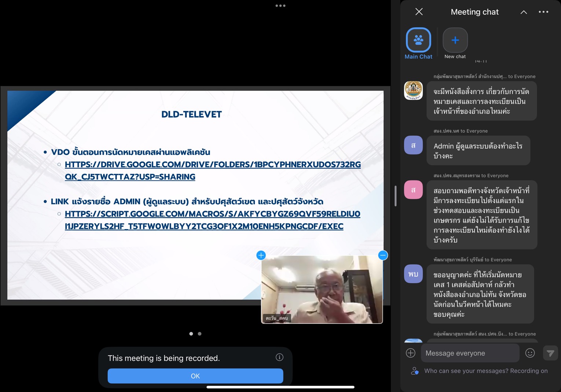Close the Meeting chat panel
Viewport: 561px width, 392px height.
[419, 12]
